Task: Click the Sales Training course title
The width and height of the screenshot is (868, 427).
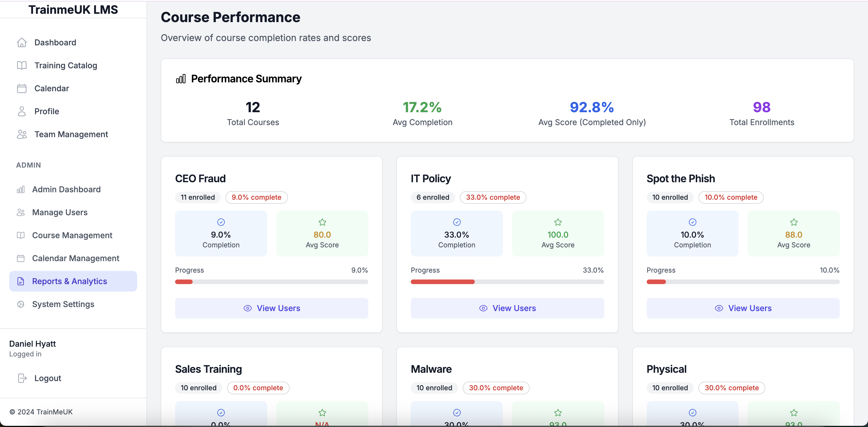Action: pyautogui.click(x=208, y=369)
